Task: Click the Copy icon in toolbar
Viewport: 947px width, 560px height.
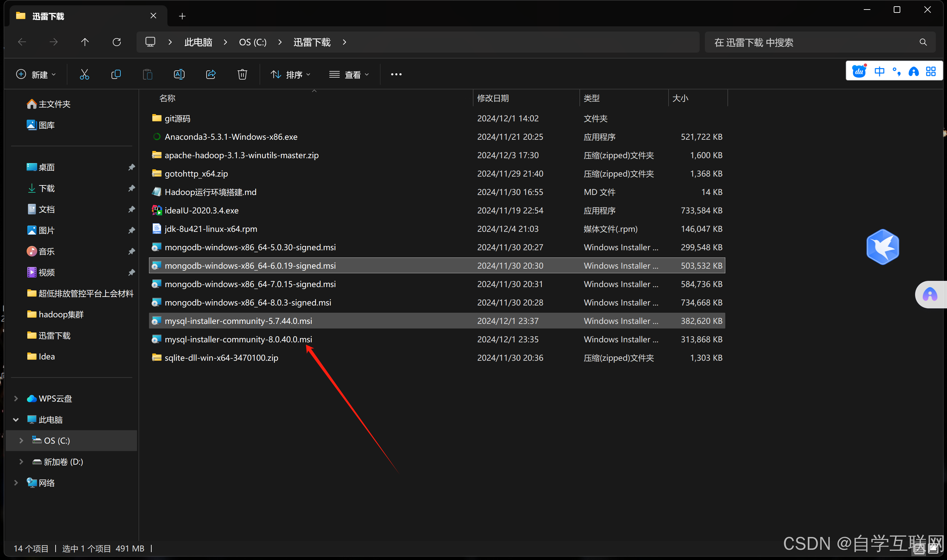Action: click(116, 74)
